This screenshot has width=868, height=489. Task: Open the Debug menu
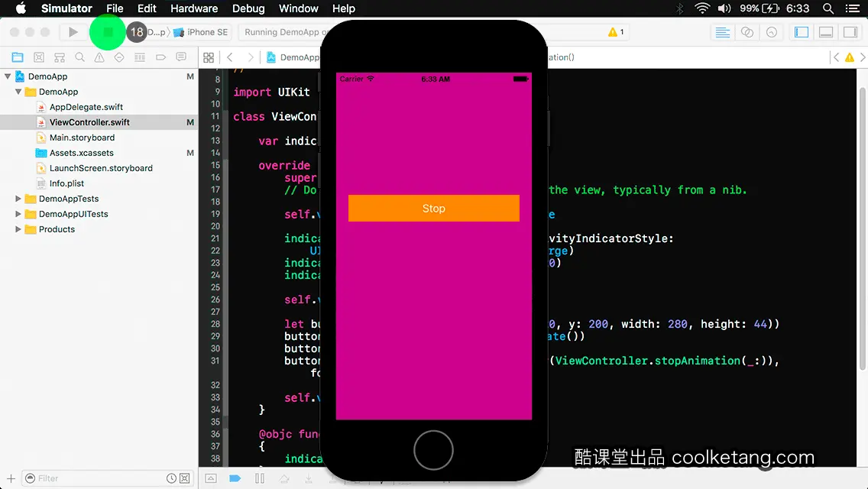click(x=248, y=8)
